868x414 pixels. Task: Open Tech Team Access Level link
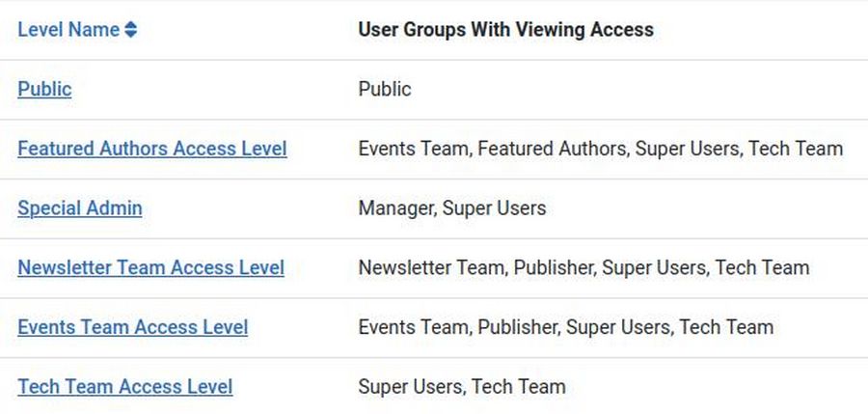124,387
